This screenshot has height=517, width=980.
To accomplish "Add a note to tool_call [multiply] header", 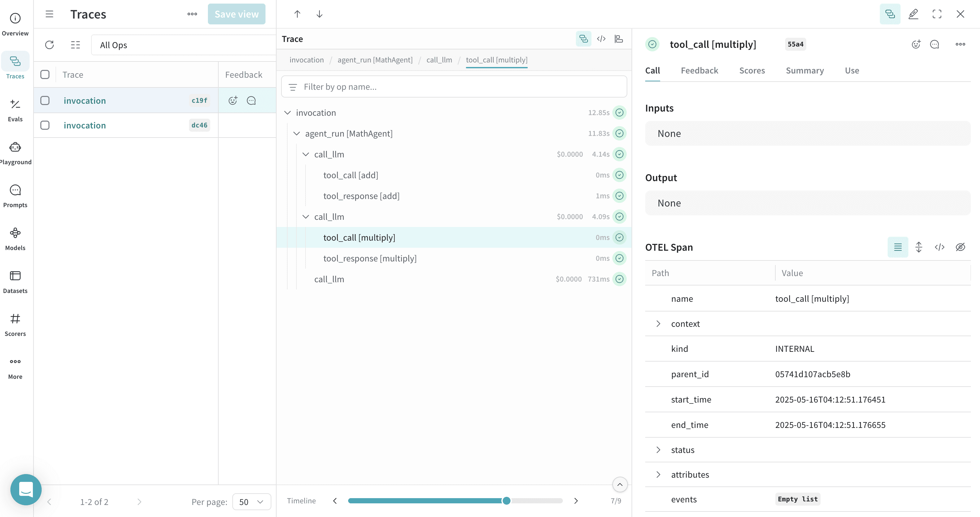I will click(934, 45).
